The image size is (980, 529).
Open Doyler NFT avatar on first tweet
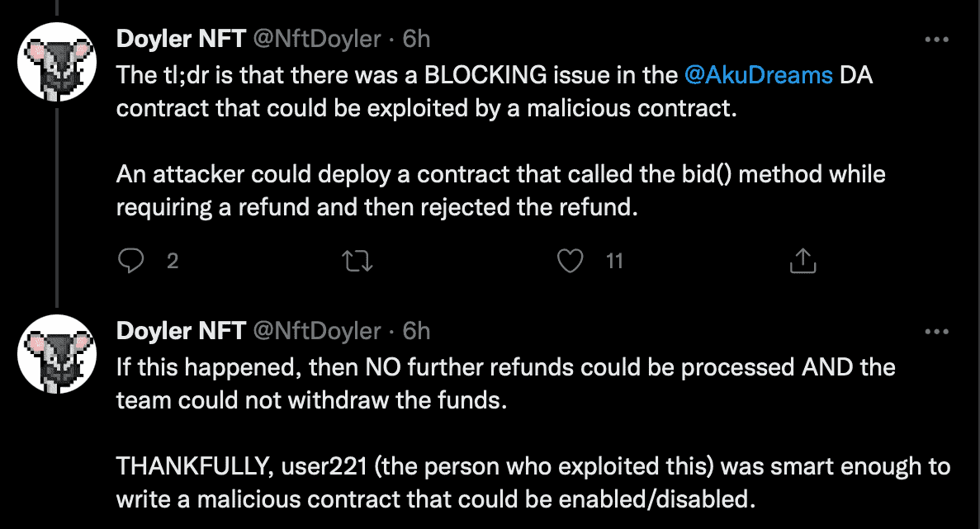(57, 62)
